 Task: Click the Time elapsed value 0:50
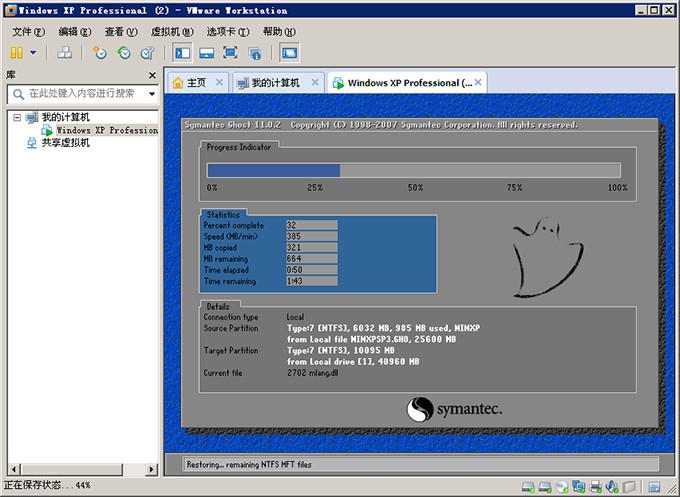tap(311, 270)
